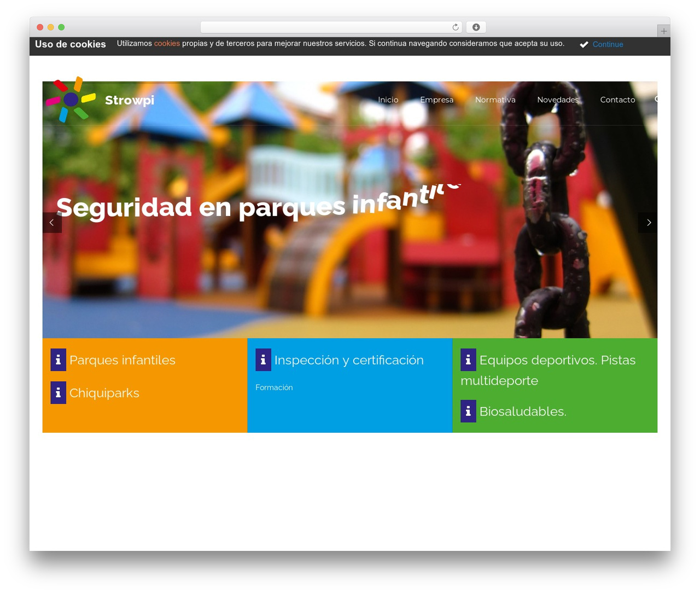Open the orange cookies policy link

167,43
